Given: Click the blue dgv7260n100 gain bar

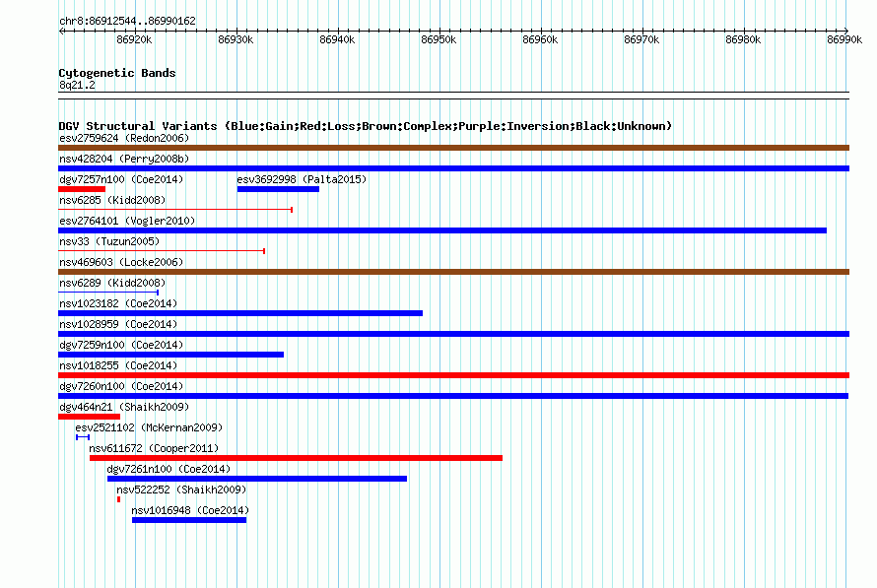Looking at the screenshot, I should pyautogui.click(x=453, y=396).
